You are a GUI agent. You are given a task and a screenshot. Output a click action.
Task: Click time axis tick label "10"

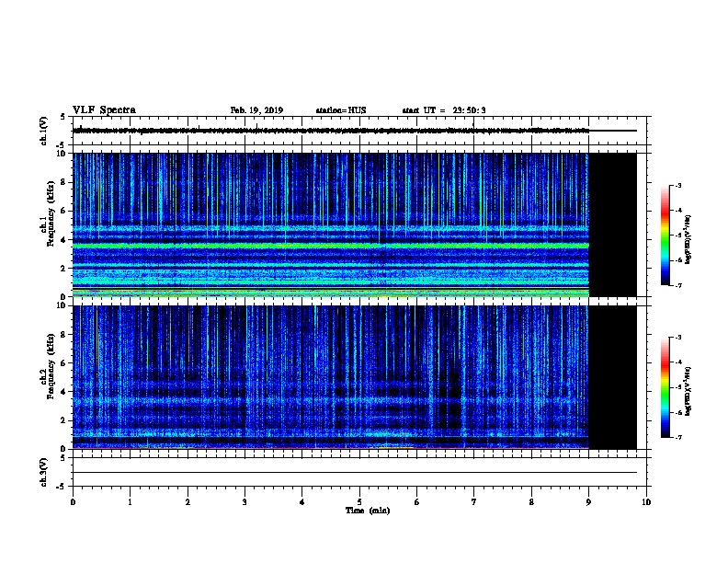pyautogui.click(x=646, y=502)
